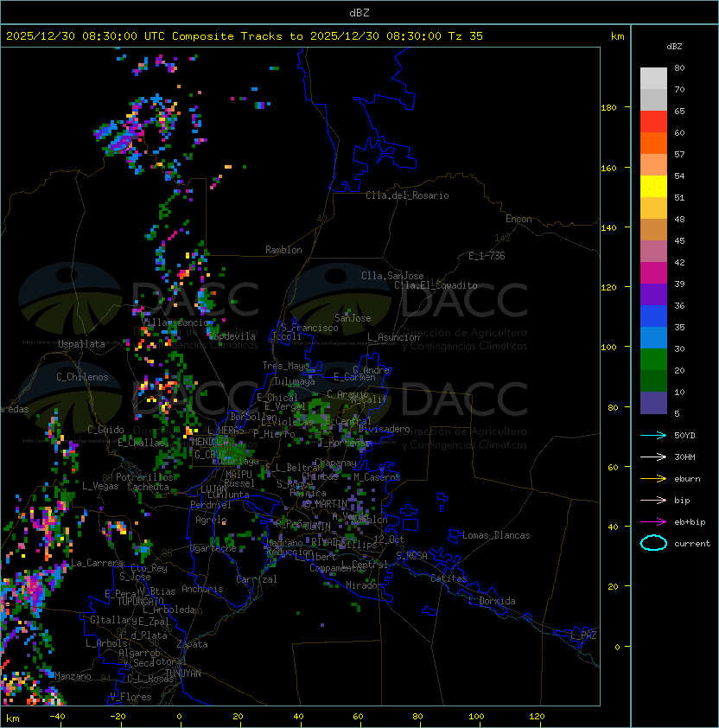719x728 pixels.
Task: Pick the slate purple 10 dBZ color band
Action: click(653, 403)
